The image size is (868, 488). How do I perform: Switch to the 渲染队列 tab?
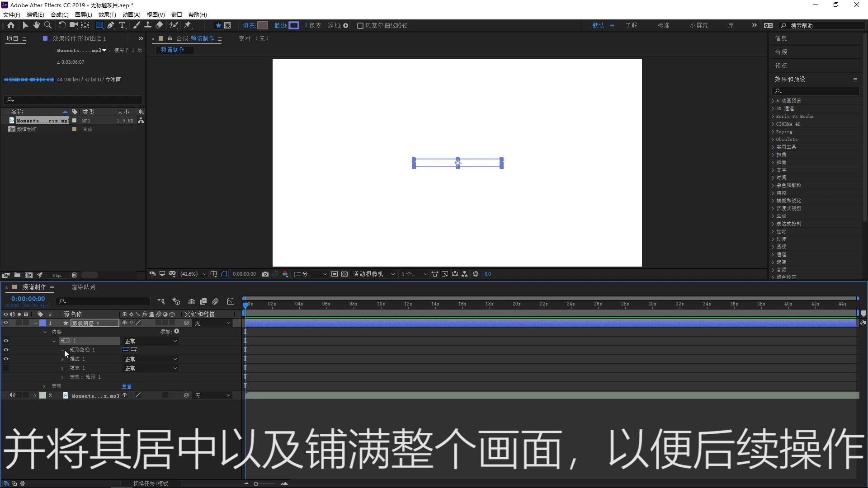84,287
